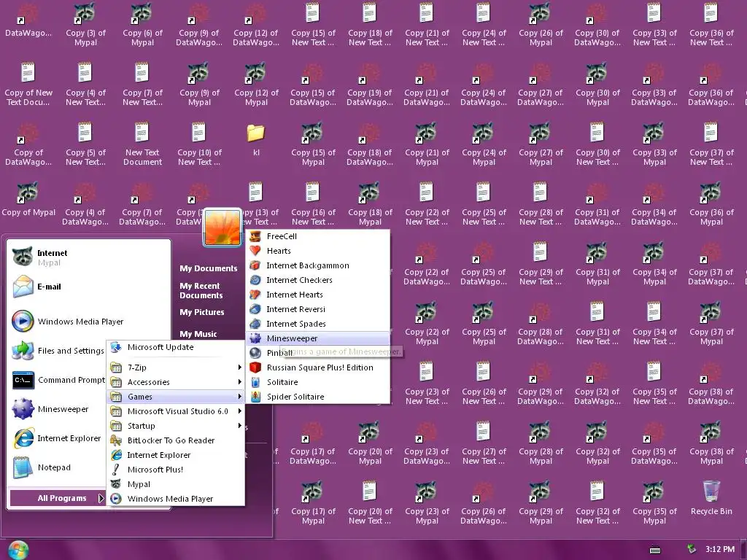The height and width of the screenshot is (560, 747).
Task: Open Command Prompt from start menu
Action: [x=58, y=380]
